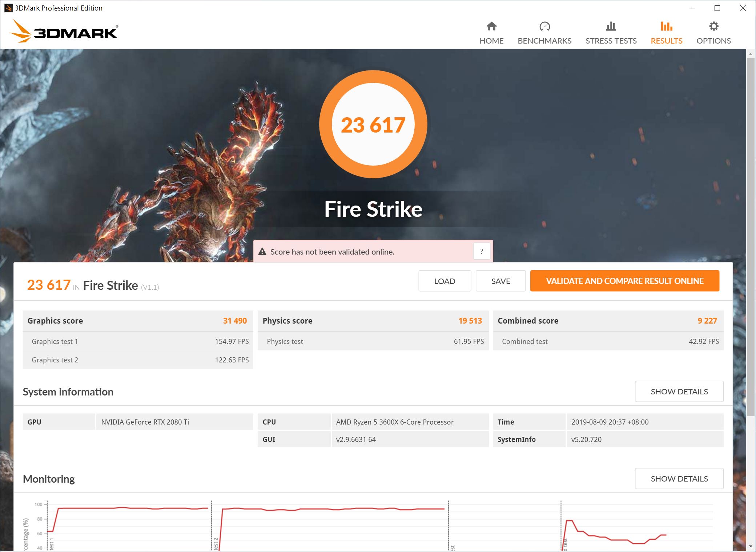This screenshot has height=552, width=756.
Task: Click the 3DMark icon in the title bar
Action: (x=8, y=8)
